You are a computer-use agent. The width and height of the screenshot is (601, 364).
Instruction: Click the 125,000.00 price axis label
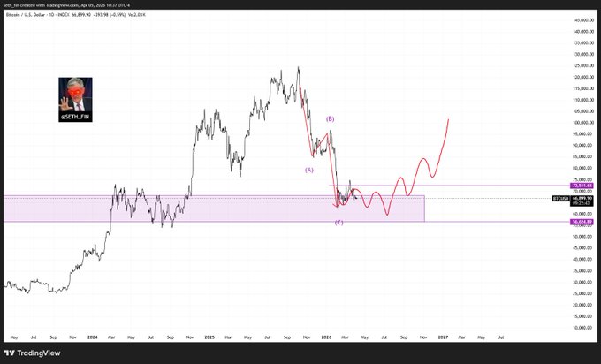pyautogui.click(x=583, y=65)
